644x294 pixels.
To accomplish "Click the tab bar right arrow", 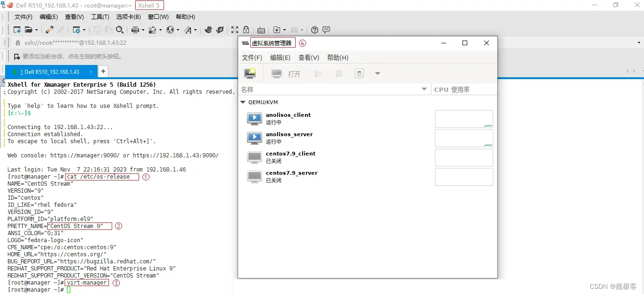I will 634,71.
